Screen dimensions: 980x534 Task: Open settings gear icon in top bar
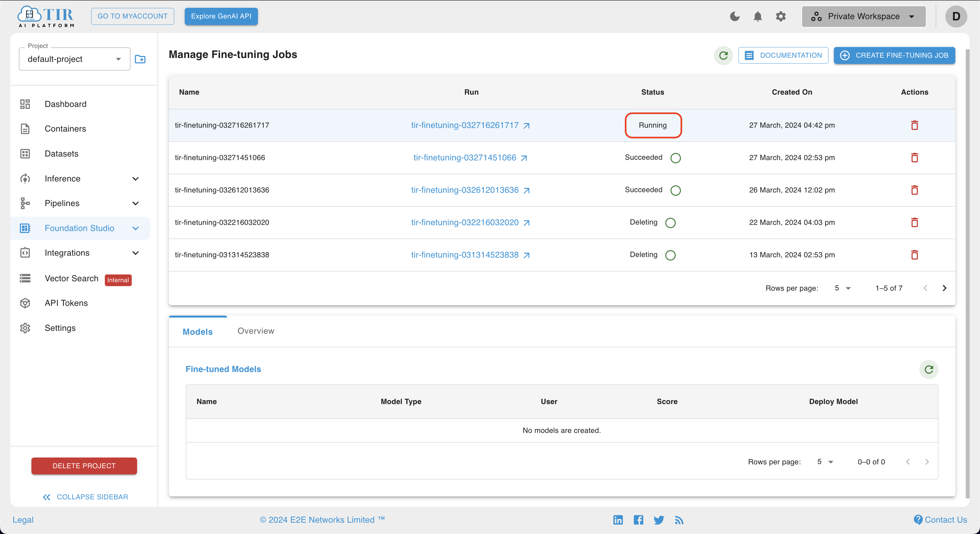780,16
